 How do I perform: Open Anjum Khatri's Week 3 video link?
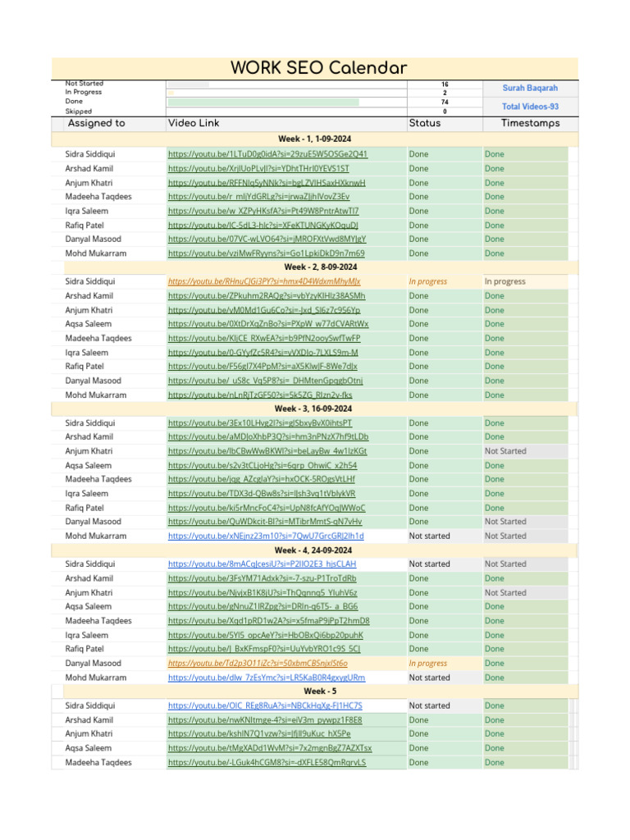tap(267, 452)
